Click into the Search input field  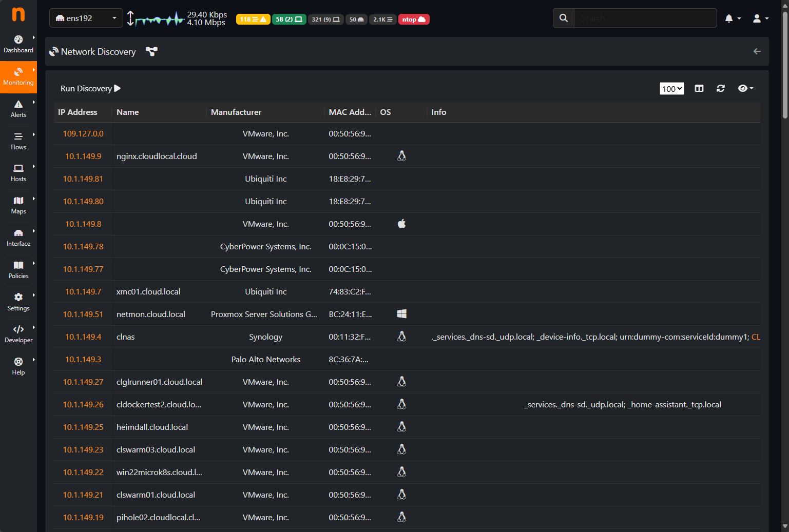pos(645,18)
